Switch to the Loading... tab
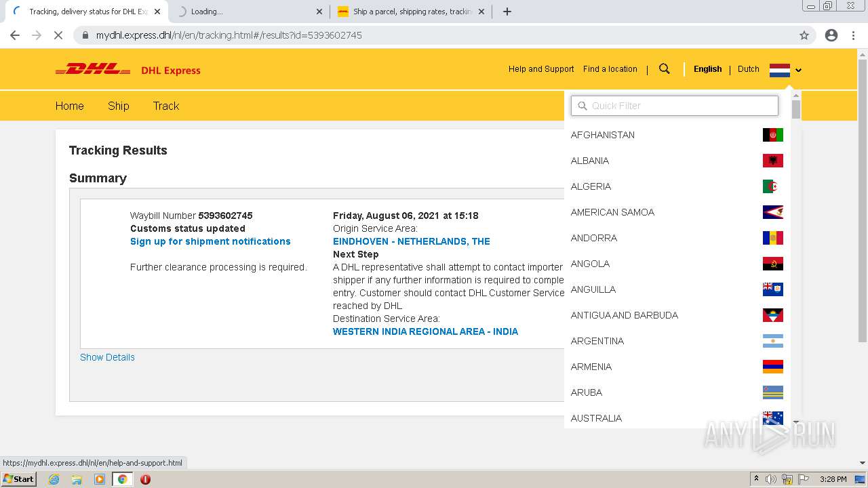The height and width of the screenshot is (488, 868). [248, 12]
